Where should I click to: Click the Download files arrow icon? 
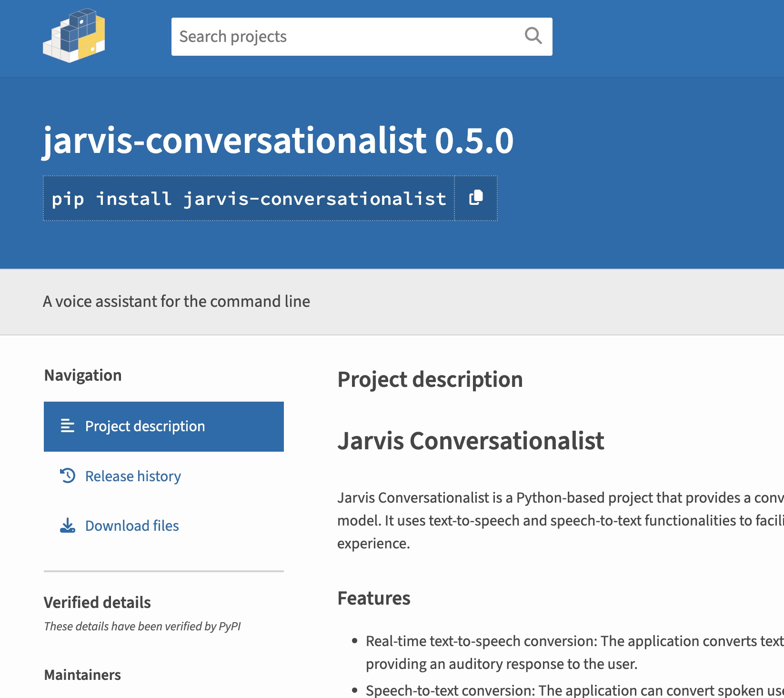68,526
